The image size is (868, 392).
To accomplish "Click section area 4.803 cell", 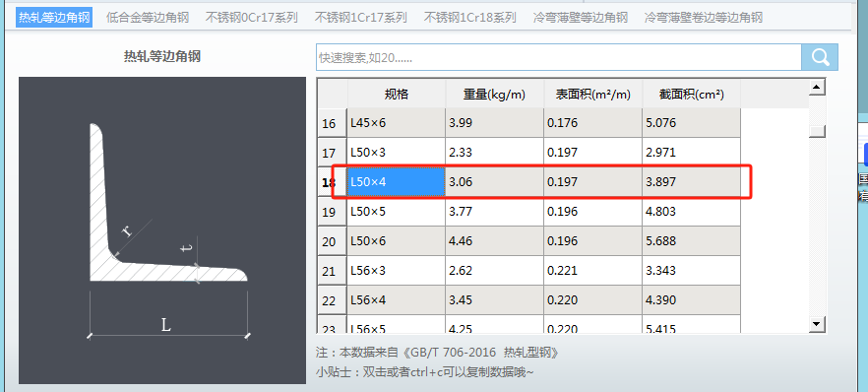I will pyautogui.click(x=692, y=211).
